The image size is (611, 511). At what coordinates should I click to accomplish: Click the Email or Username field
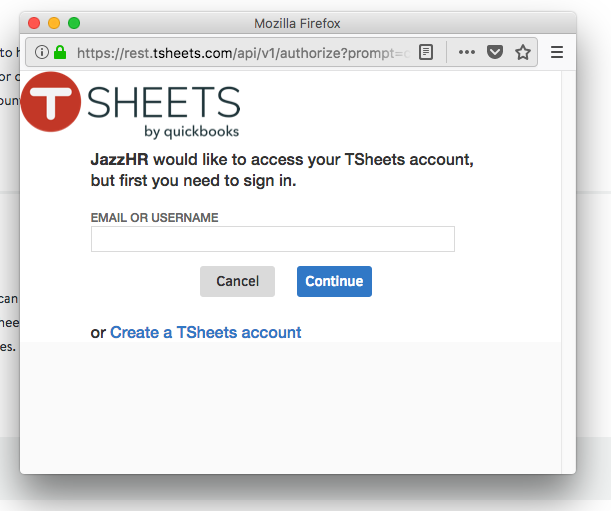tap(273, 239)
